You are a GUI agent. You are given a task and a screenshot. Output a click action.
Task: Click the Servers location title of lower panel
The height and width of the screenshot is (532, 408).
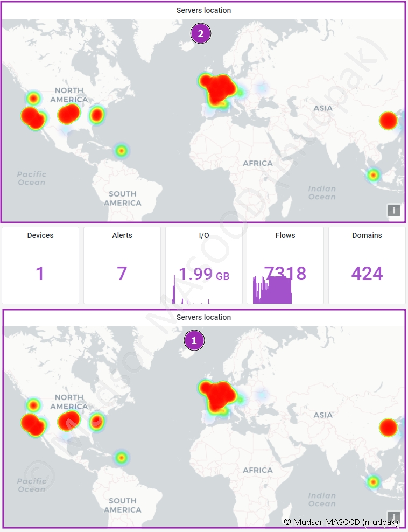(203, 317)
